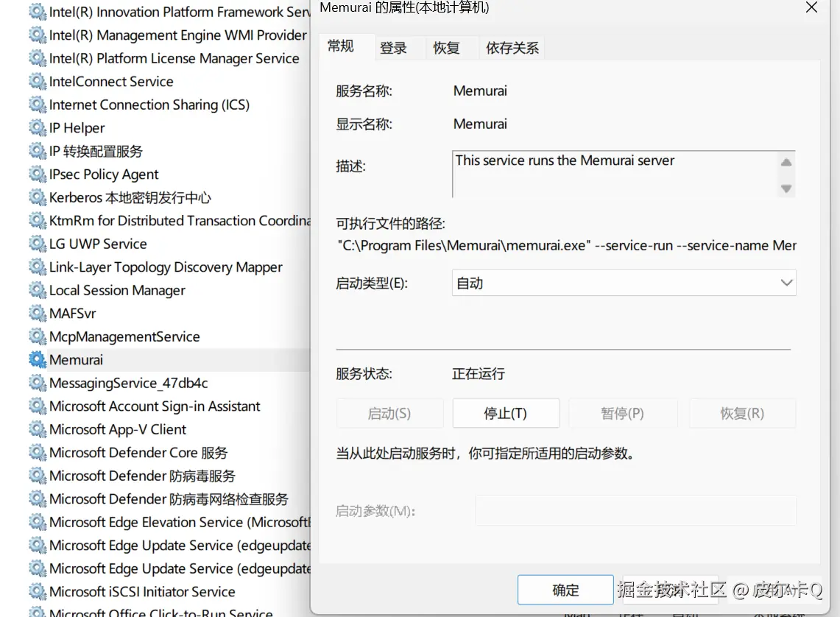This screenshot has width=840, height=617.
Task: Click the 正在运行 service status text
Action: 479,373
